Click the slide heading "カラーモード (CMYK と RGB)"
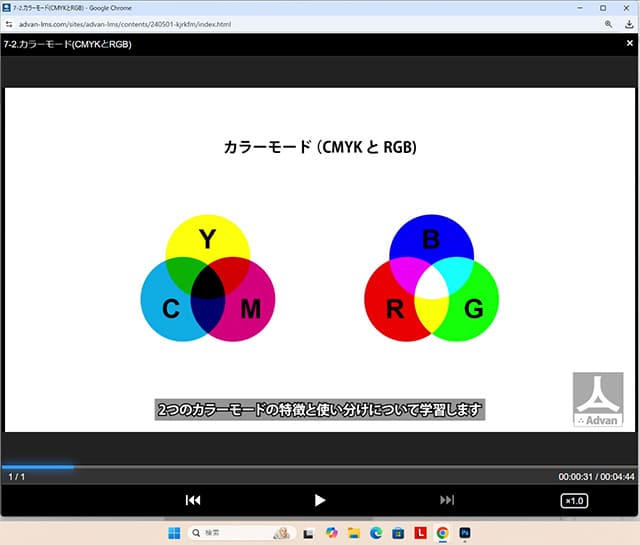The width and height of the screenshot is (640, 545). tap(320, 147)
